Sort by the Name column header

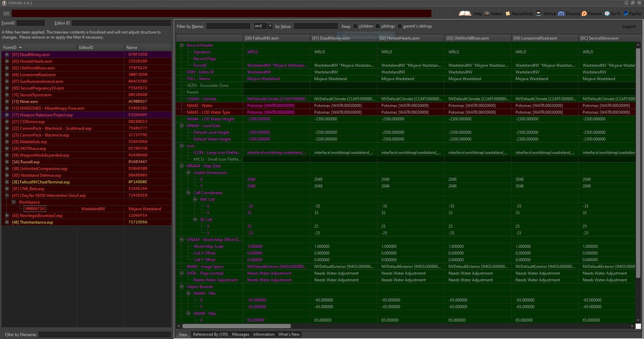(x=148, y=47)
